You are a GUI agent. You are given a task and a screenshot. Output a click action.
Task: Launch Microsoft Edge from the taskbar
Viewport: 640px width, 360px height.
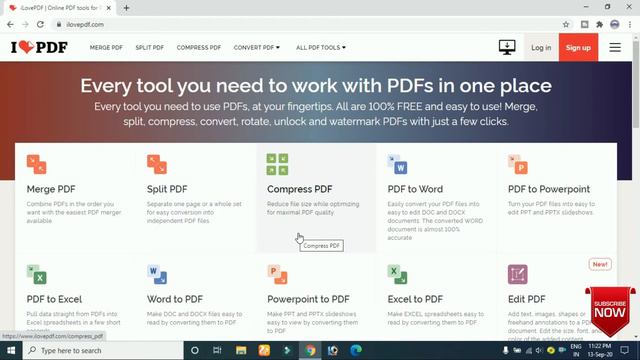point(356,351)
